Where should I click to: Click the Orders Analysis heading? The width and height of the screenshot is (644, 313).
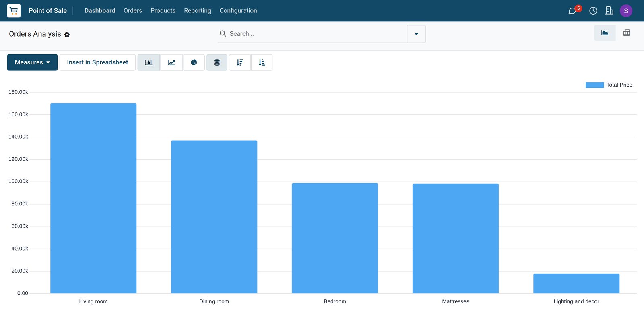click(x=35, y=34)
